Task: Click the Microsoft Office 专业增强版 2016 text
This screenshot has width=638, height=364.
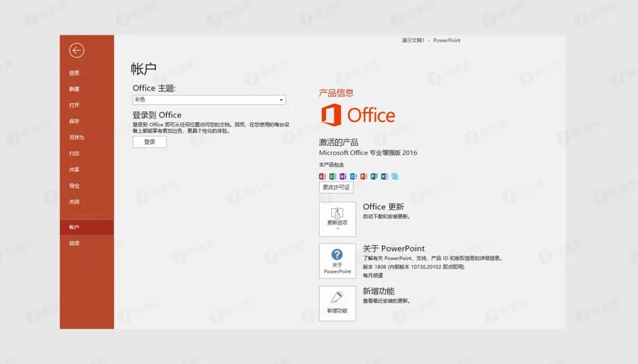Action: [368, 153]
